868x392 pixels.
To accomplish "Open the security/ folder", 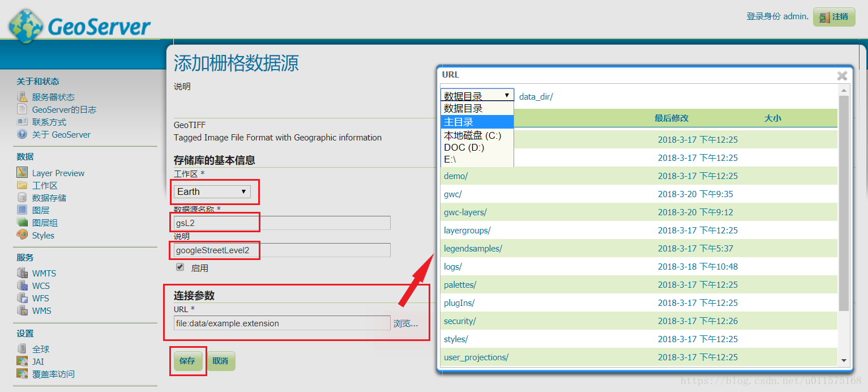I will [460, 321].
